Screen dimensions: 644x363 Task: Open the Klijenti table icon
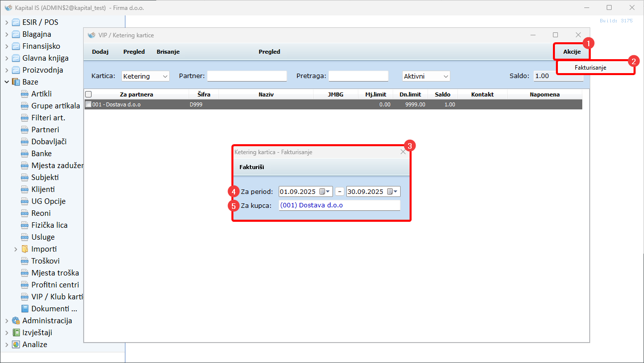25,189
